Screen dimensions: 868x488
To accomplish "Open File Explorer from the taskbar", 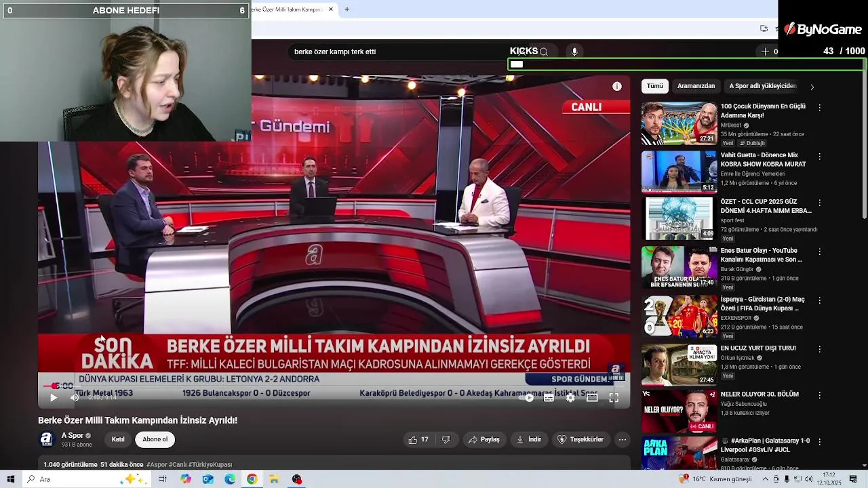I will tap(274, 479).
